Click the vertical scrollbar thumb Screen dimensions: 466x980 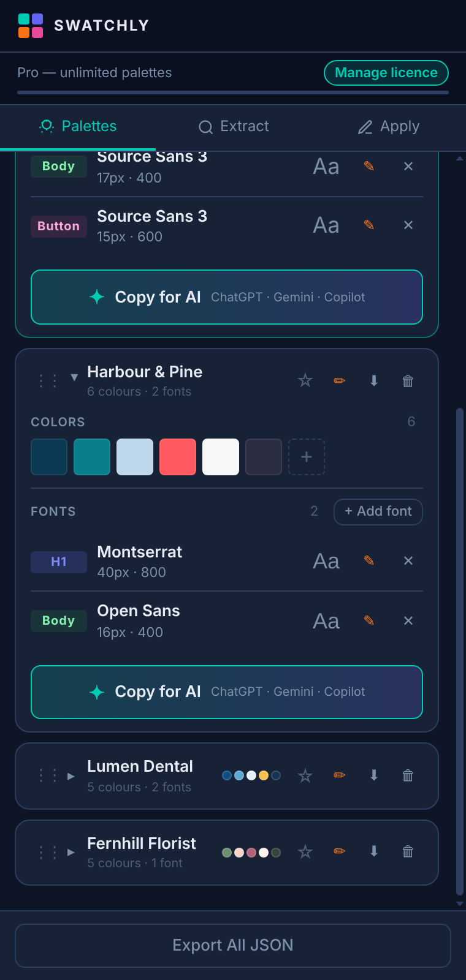[x=460, y=652]
